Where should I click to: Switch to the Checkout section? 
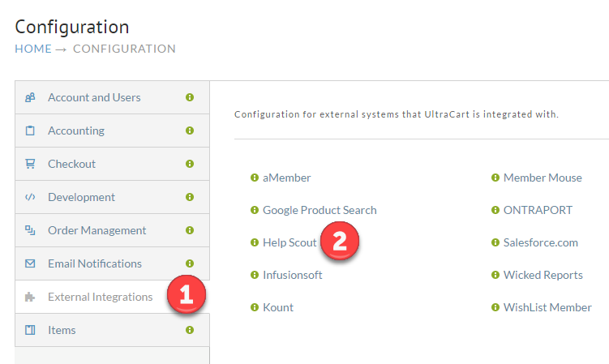pos(112,164)
